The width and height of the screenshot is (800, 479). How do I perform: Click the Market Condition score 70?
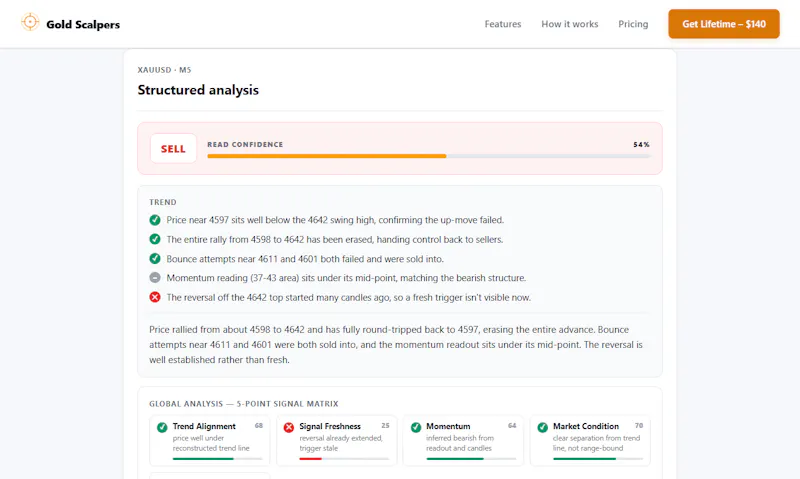639,425
